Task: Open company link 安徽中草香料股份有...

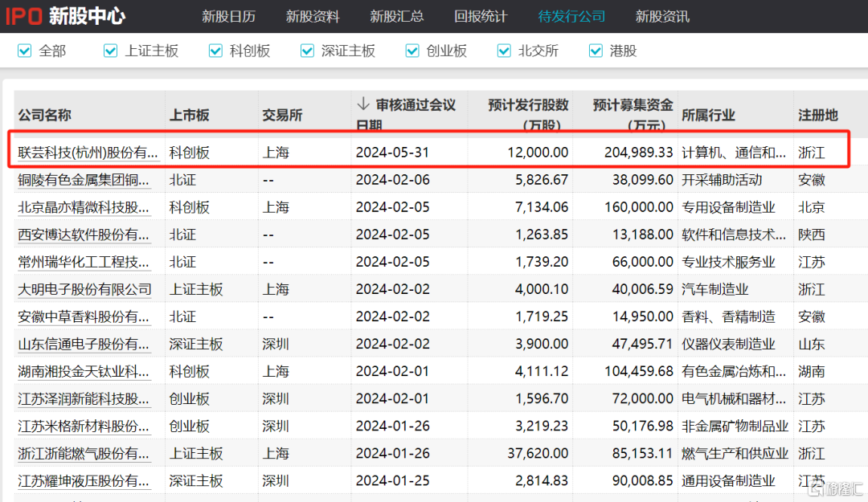Action: coord(84,316)
